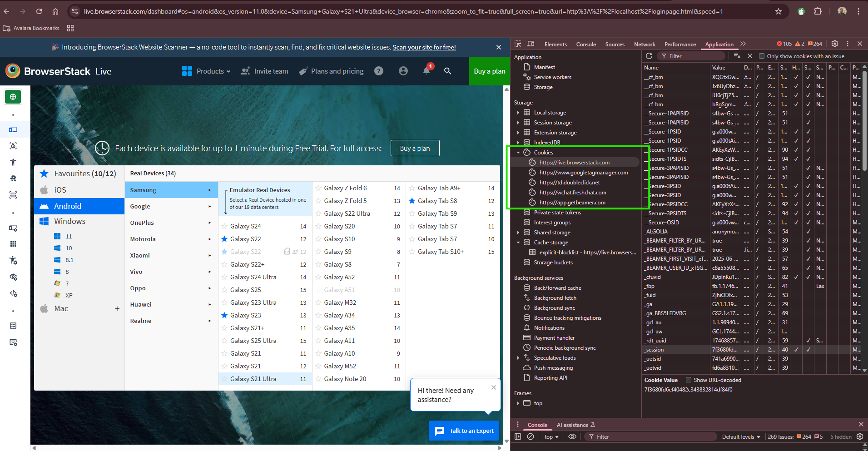868x451 pixels.
Task: Switch to Elements tab
Action: (556, 45)
